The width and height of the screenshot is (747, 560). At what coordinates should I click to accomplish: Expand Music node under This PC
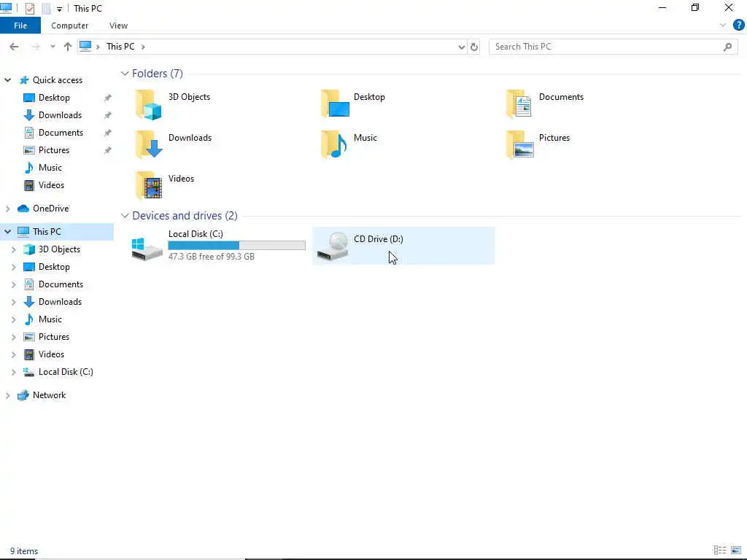click(13, 319)
